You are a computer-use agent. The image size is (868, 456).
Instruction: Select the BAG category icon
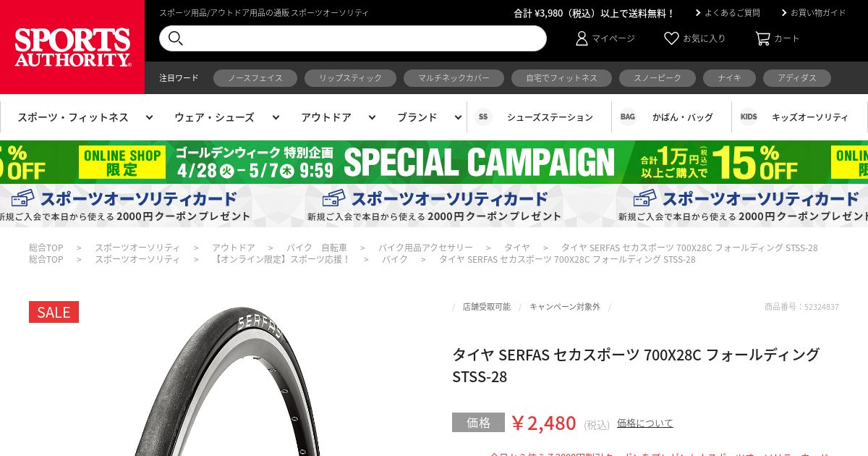coord(628,117)
